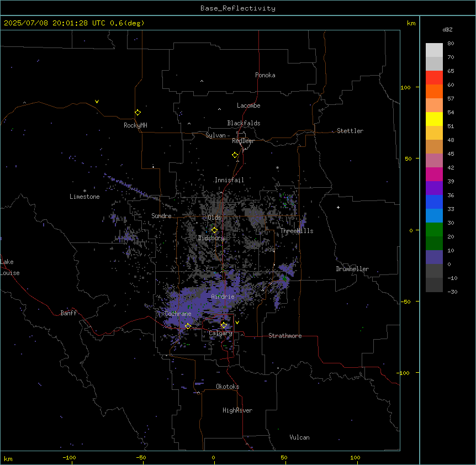The image size is (476, 465).
Task: Click the white caret marker just below Innisfail
Action: pos(221,193)
